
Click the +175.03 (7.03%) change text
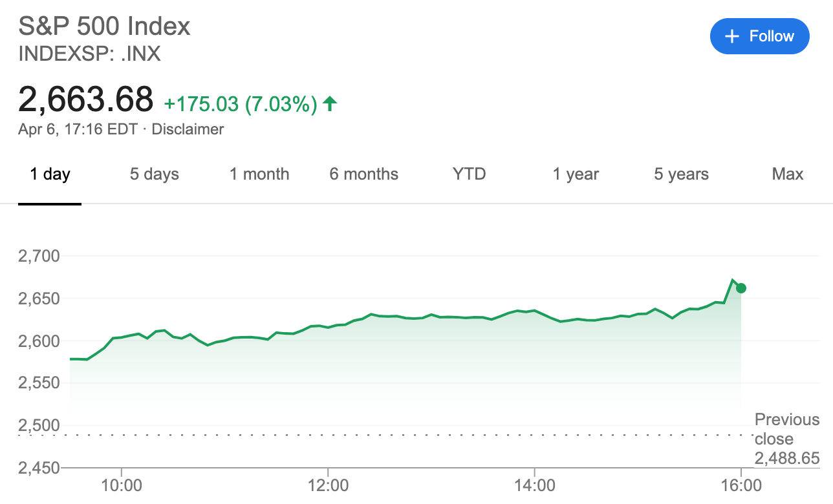pyautogui.click(x=241, y=103)
